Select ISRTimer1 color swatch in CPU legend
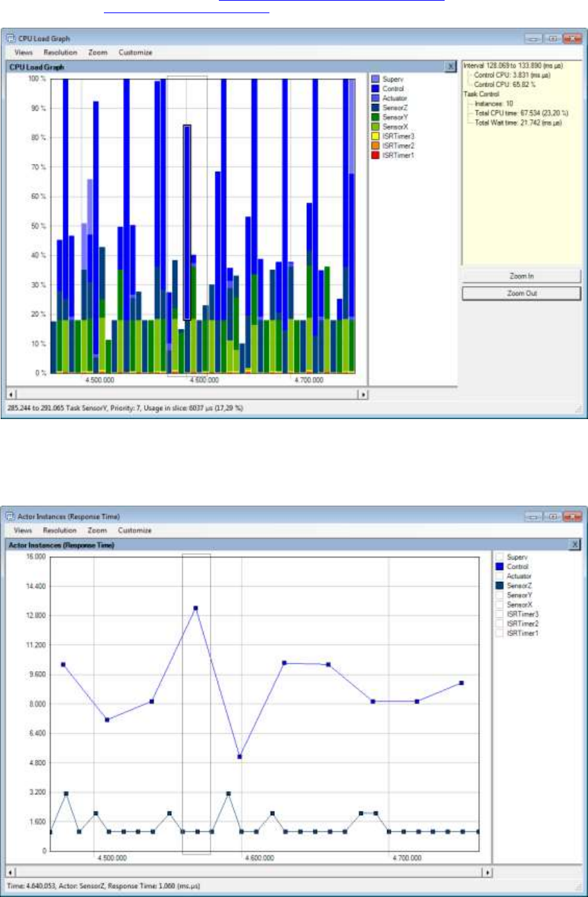The image size is (588, 897). click(x=375, y=157)
